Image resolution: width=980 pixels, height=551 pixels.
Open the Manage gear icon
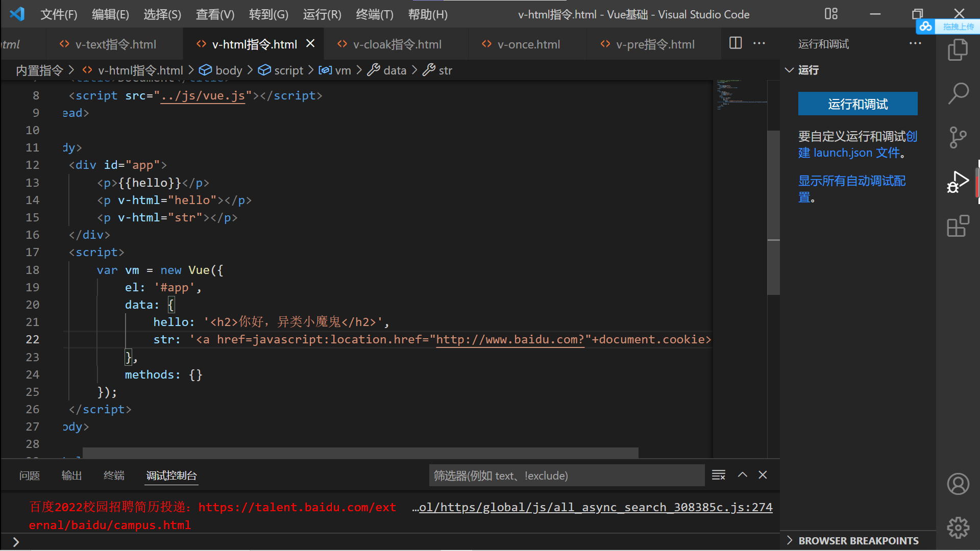958,528
